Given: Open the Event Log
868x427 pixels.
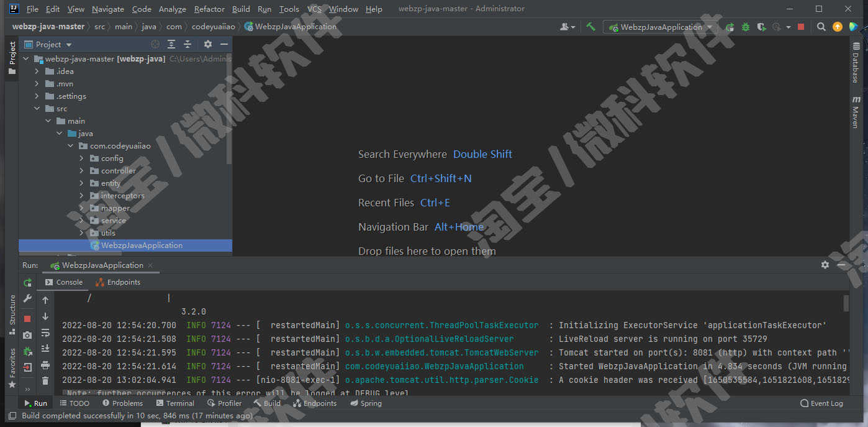Looking at the screenshot, I should tap(821, 403).
